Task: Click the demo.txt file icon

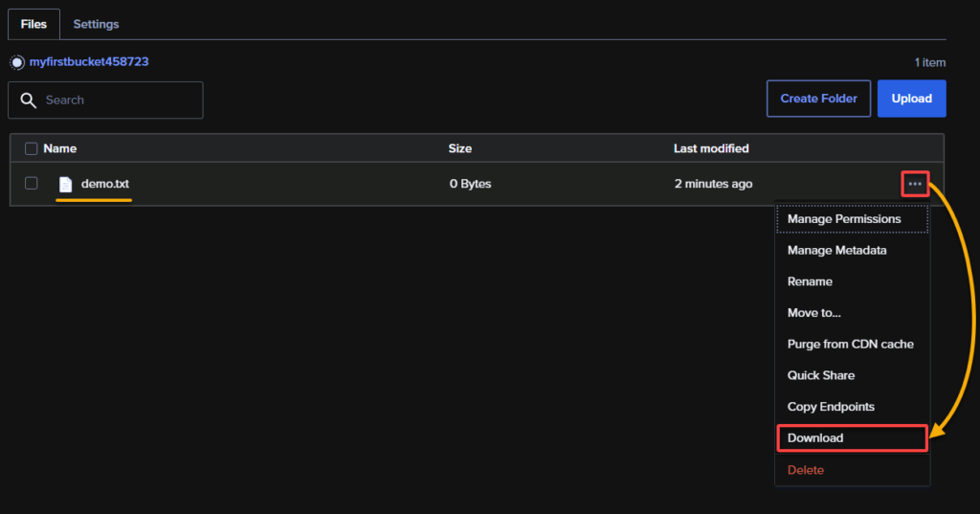Action: point(65,185)
